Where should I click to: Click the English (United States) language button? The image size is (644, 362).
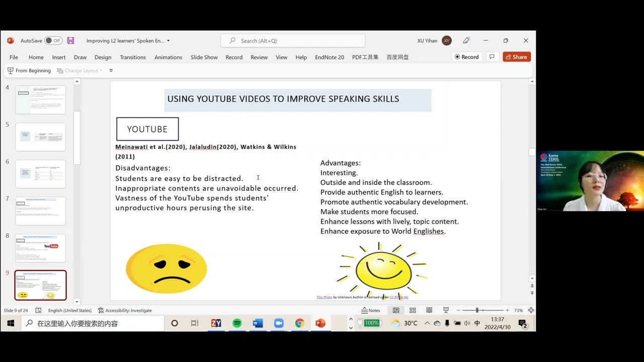click(x=70, y=310)
